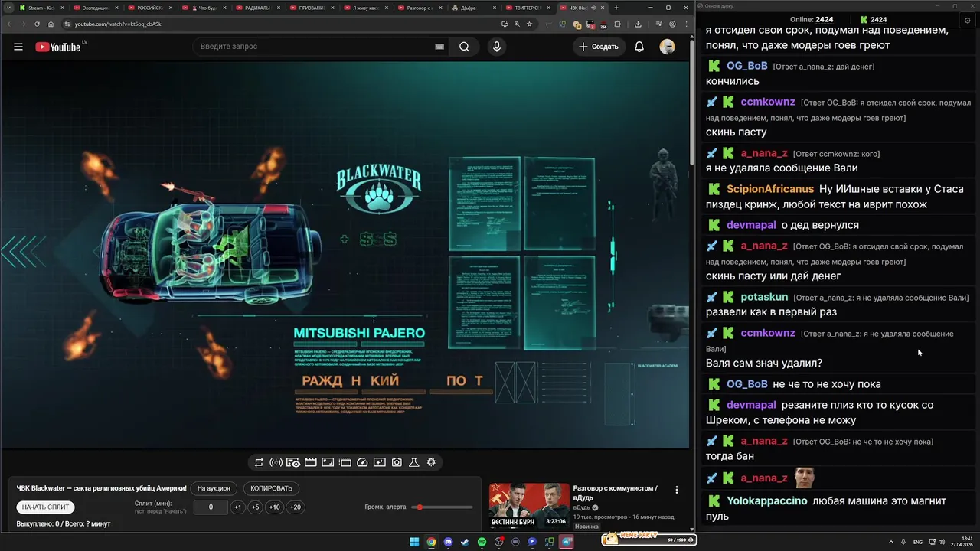Open Discord from the taskbar
Image resolution: width=980 pixels, height=551 pixels.
tap(448, 542)
